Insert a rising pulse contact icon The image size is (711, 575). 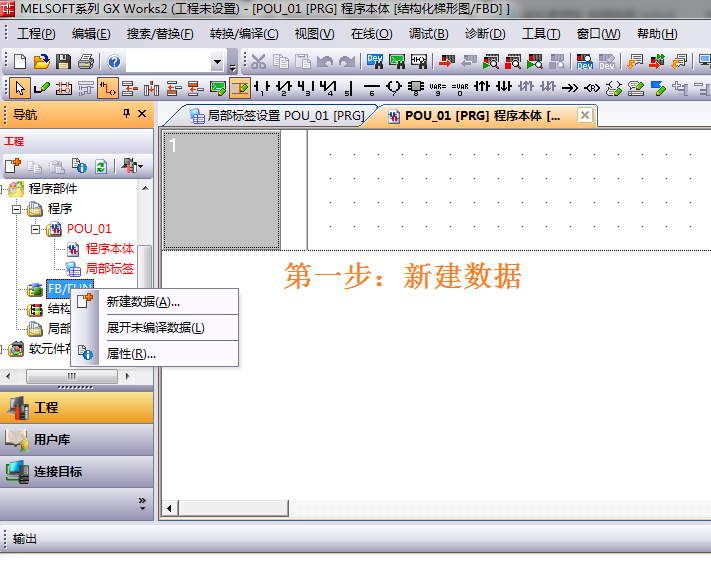click(x=482, y=86)
